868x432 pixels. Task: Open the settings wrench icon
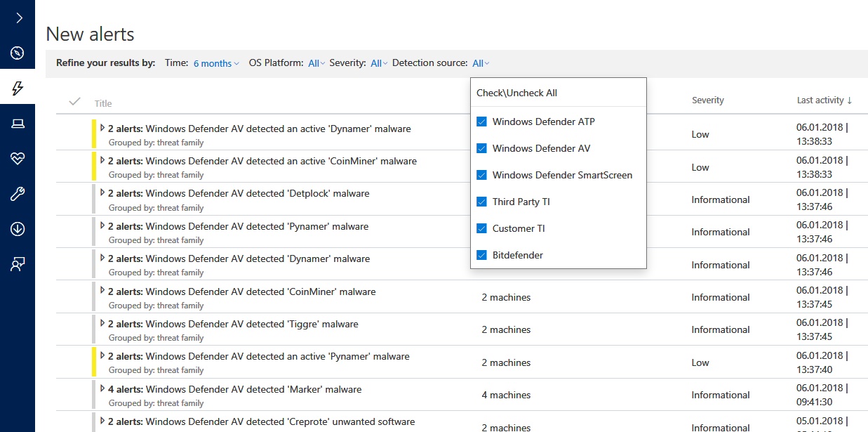18,194
